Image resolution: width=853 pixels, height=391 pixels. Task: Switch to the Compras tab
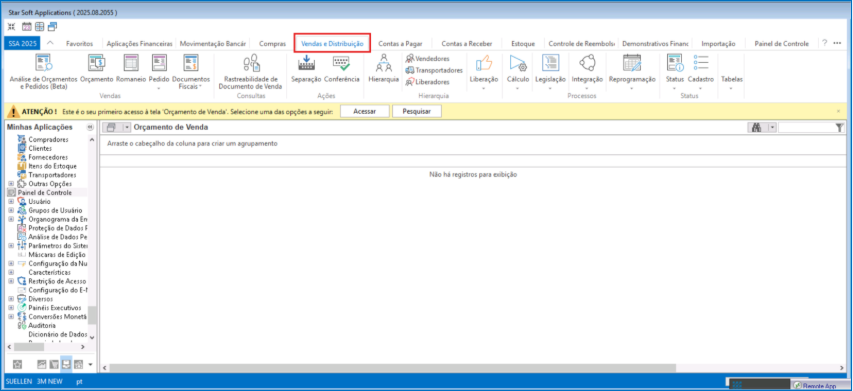coord(273,44)
